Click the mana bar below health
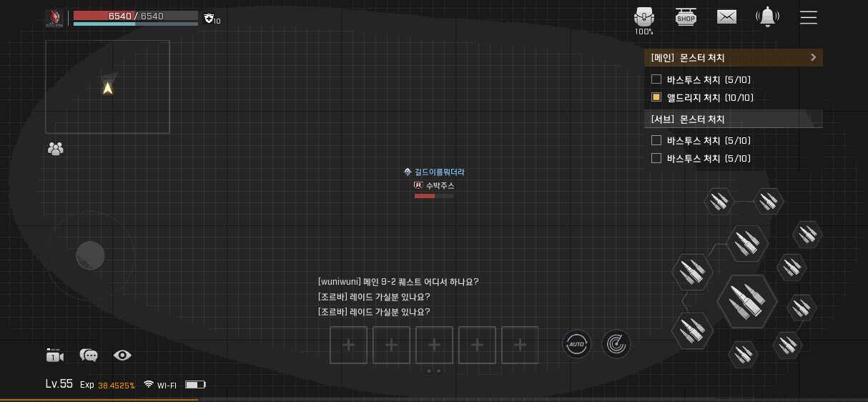 click(136, 24)
